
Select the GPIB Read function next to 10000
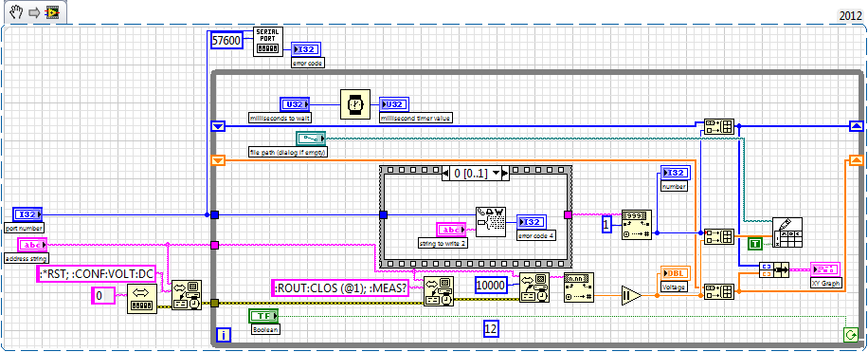(x=534, y=287)
